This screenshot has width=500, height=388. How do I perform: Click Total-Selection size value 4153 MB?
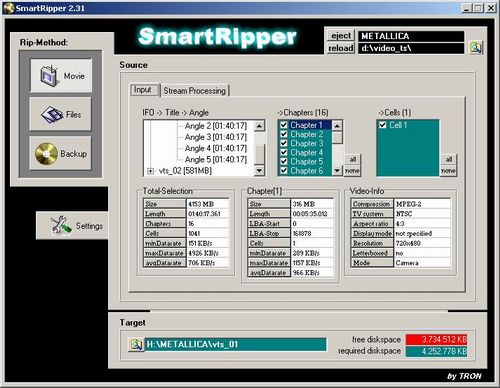(207, 204)
